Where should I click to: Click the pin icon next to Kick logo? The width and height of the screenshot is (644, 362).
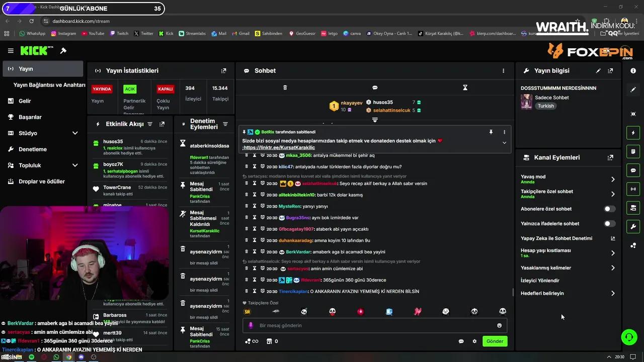pos(63,51)
